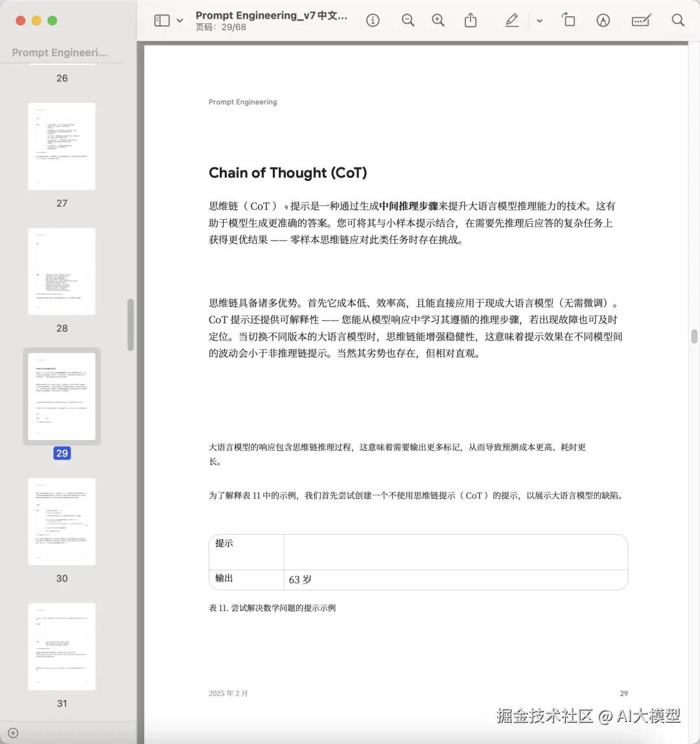The image size is (700, 744).
Task: Open page 27 thumbnail
Action: [x=62, y=146]
